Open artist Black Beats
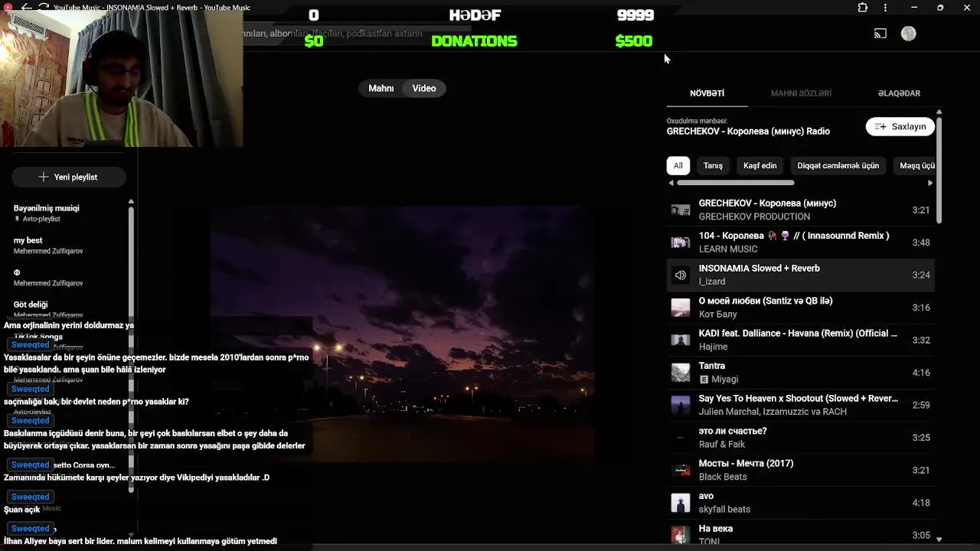 (x=723, y=477)
